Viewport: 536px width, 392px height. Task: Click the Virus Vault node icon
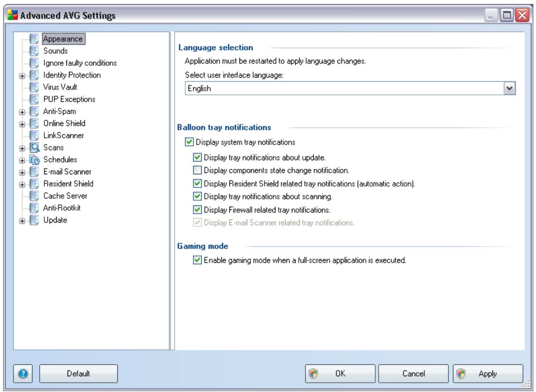coord(35,87)
